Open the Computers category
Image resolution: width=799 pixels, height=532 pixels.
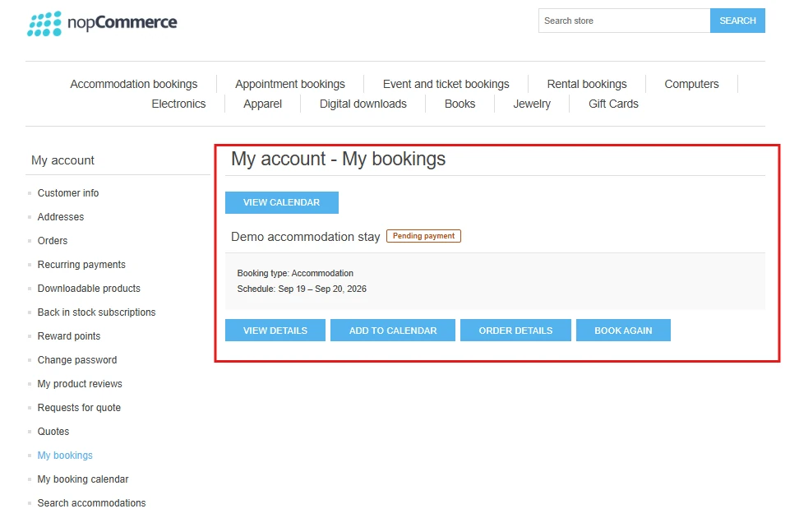(x=691, y=84)
